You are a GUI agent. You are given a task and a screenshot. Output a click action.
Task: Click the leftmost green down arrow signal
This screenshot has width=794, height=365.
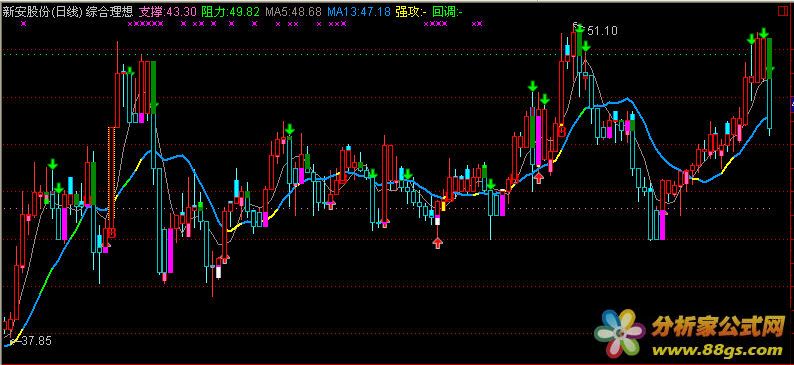(52, 165)
